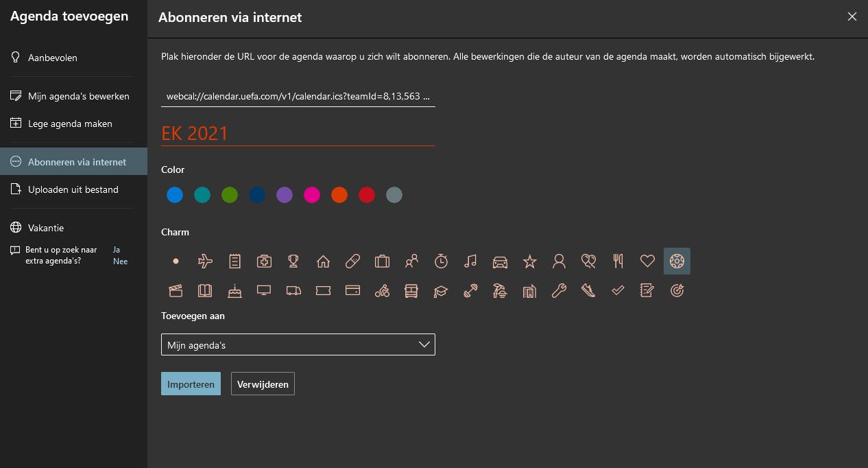Screen dimensions: 868x468
Task: Select the dumbbell charm icon
Action: [470, 291]
